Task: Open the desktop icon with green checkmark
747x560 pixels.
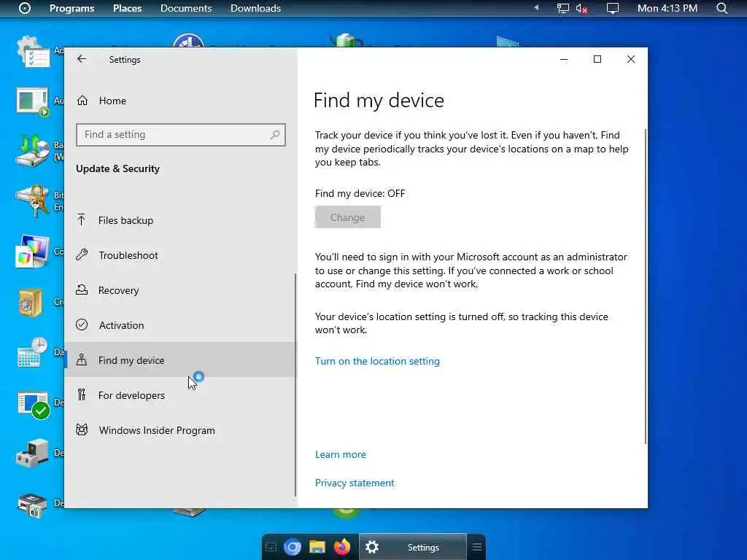Action: (34, 405)
